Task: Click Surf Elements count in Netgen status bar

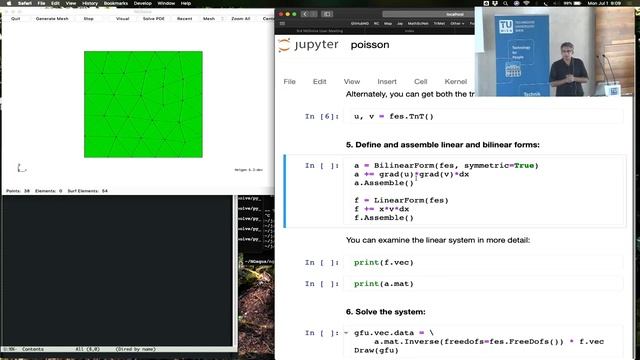Action: click(x=87, y=191)
